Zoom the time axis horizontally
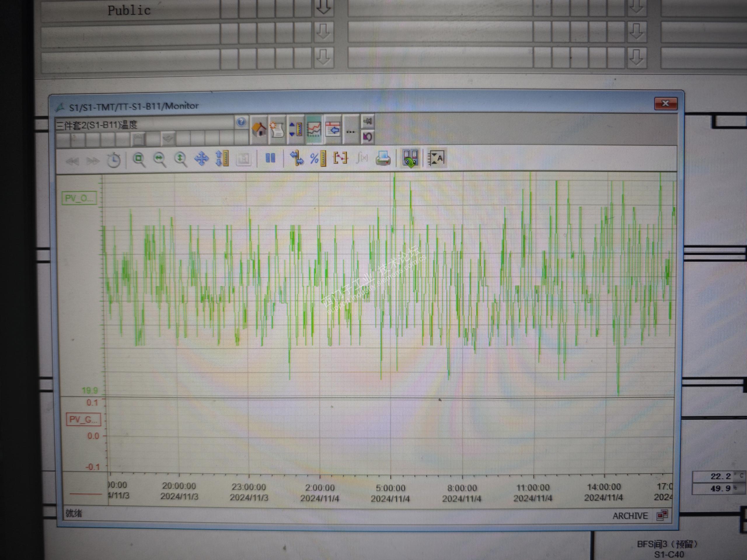747x560 pixels. tap(159, 159)
